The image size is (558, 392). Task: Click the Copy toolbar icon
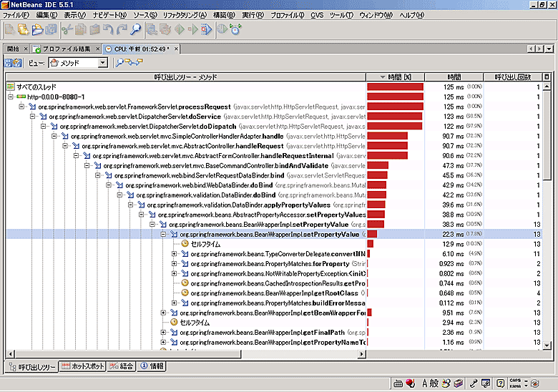point(80,29)
